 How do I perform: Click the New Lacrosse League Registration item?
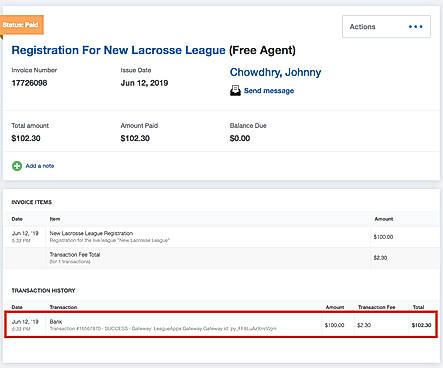pyautogui.click(x=91, y=233)
